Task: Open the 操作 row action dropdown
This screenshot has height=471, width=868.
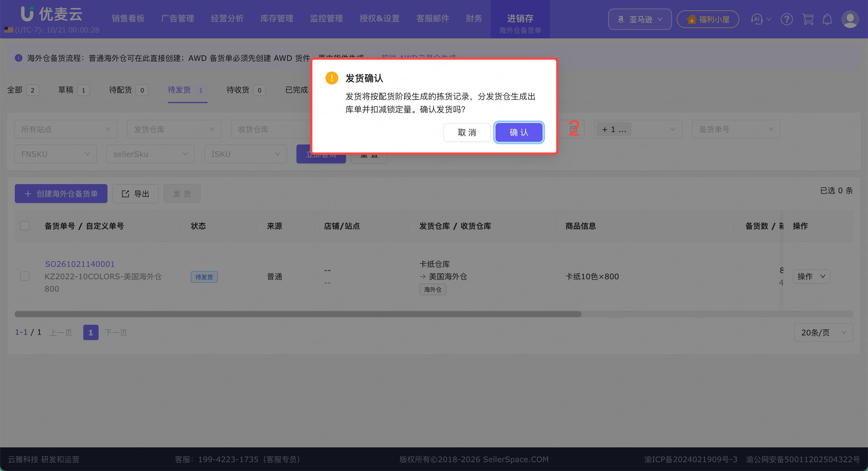Action: (811, 276)
